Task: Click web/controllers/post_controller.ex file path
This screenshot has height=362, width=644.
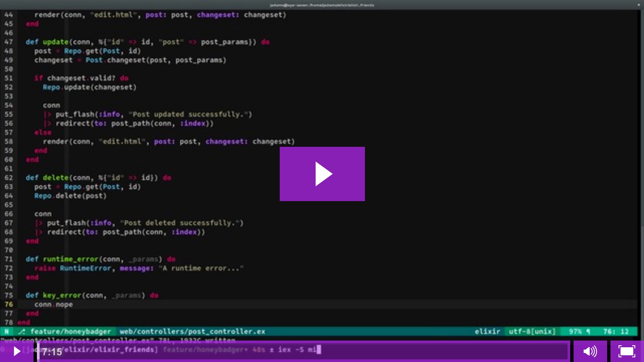Action: click(x=192, y=331)
